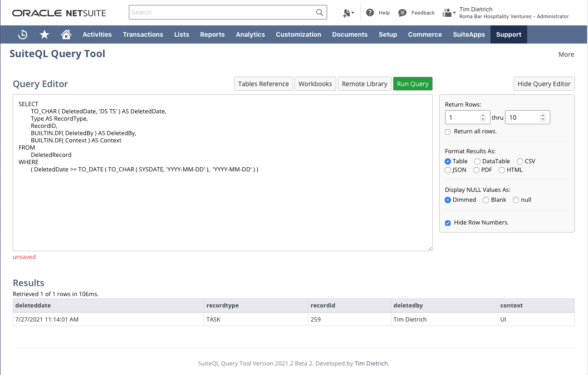588x375 pixels.
Task: Click the UI context cell
Action: [536, 319]
